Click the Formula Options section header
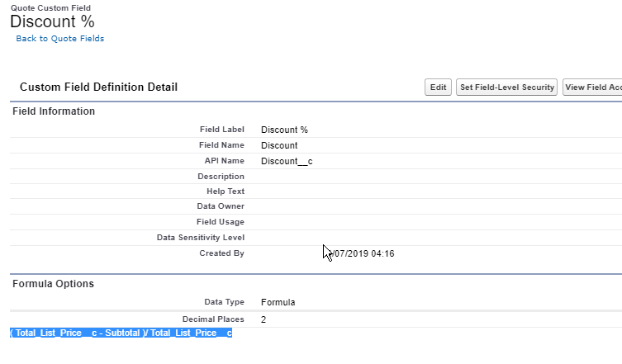The image size is (622, 364). pyautogui.click(x=53, y=284)
